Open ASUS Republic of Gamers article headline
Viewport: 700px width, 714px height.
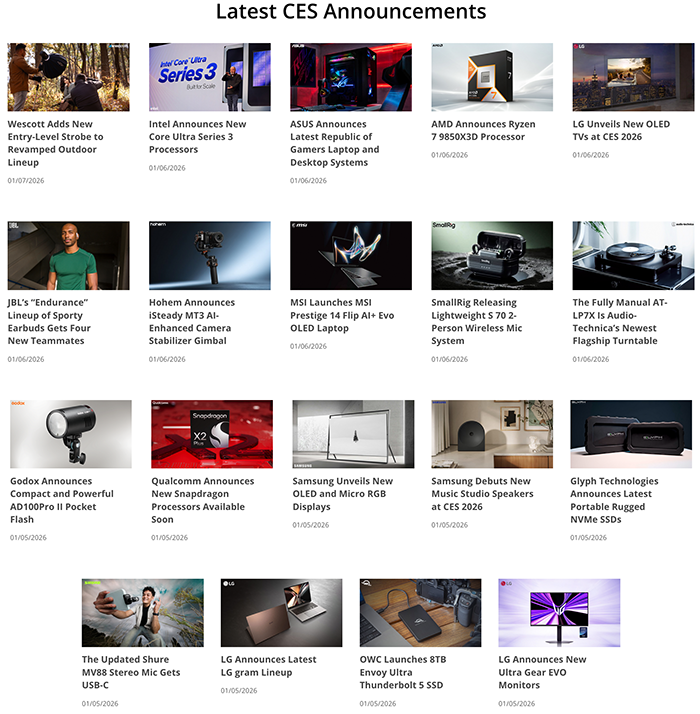click(334, 143)
